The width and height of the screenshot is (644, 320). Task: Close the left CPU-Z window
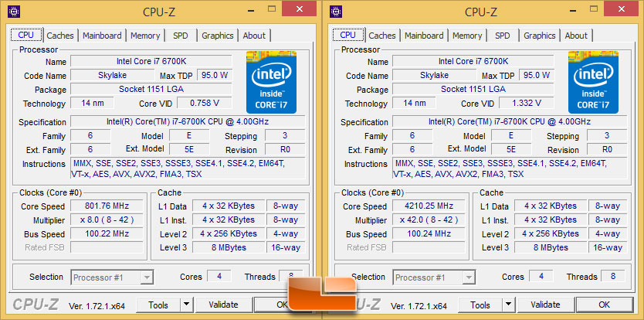point(300,9)
